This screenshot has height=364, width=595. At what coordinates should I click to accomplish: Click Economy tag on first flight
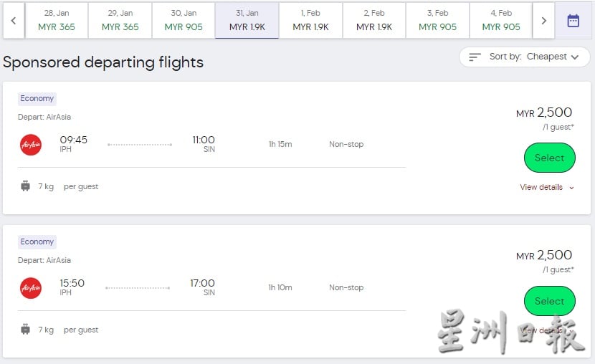[x=37, y=99]
